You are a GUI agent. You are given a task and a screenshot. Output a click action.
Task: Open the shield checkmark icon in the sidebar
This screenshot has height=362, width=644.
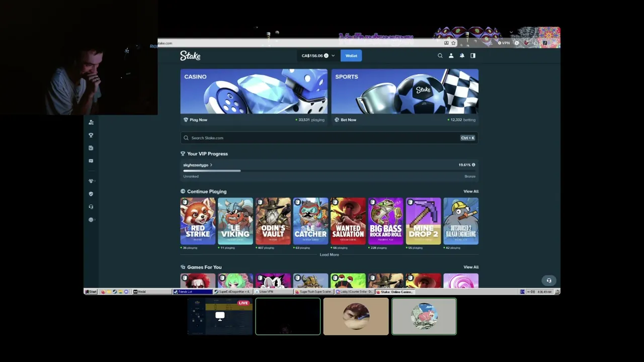point(91,194)
